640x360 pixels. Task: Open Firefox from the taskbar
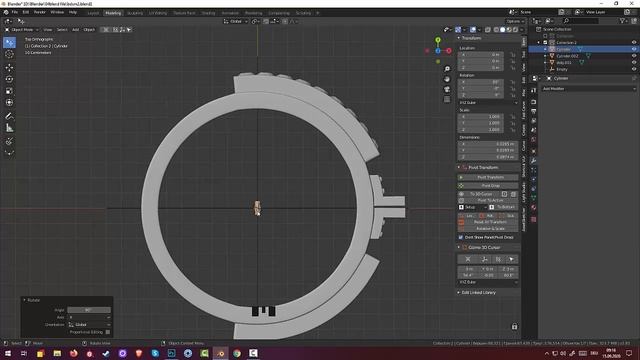click(73, 353)
